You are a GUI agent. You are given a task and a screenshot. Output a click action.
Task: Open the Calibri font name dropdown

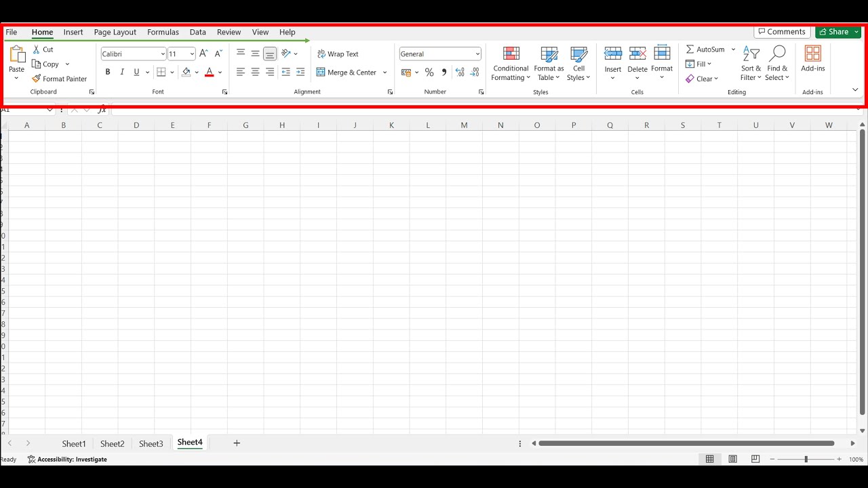163,54
